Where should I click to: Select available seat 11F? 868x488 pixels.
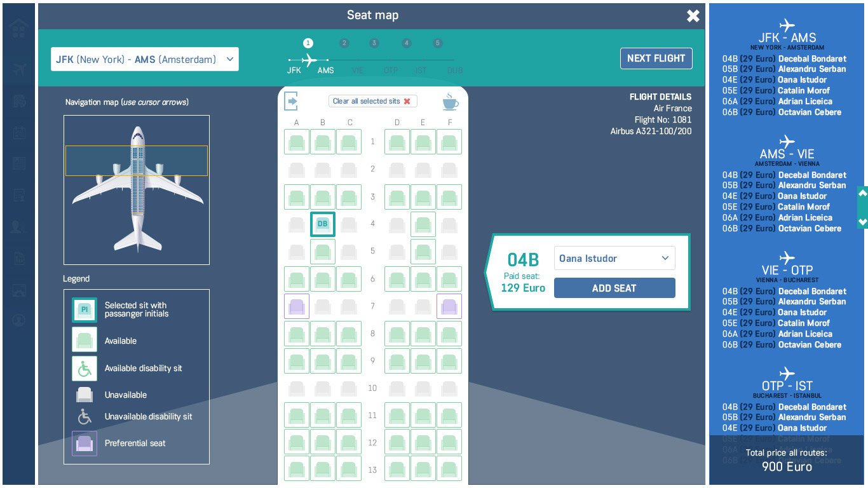pos(449,416)
